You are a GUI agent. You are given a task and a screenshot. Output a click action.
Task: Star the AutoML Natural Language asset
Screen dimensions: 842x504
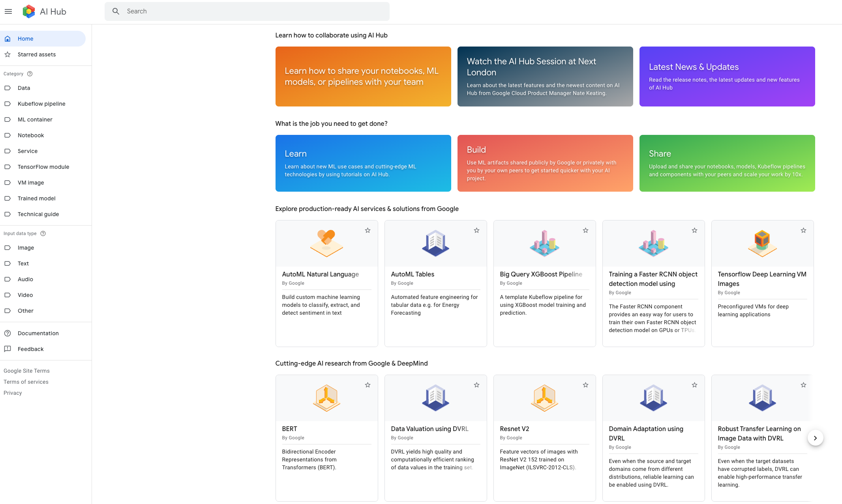(x=368, y=230)
